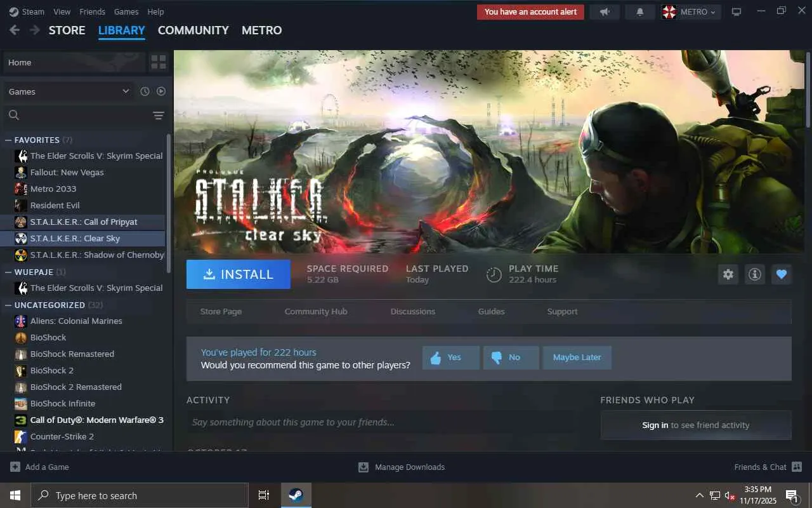Open the Friends menu

tap(93, 12)
